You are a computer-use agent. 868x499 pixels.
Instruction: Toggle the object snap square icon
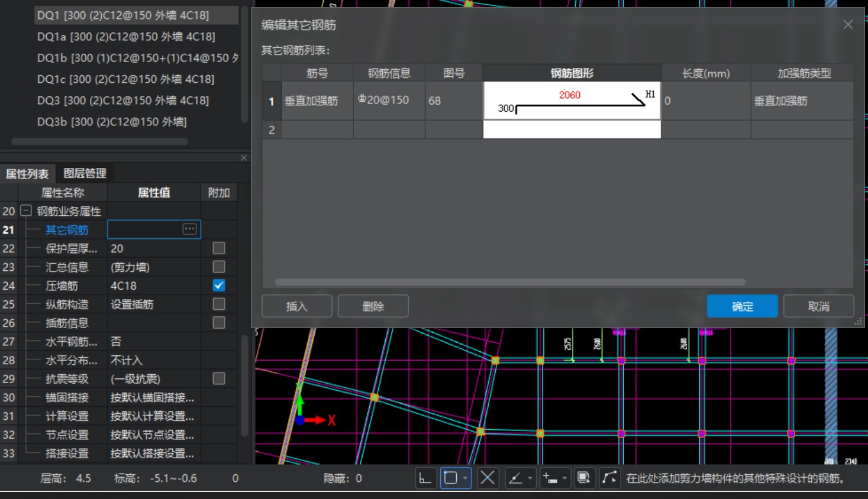451,478
